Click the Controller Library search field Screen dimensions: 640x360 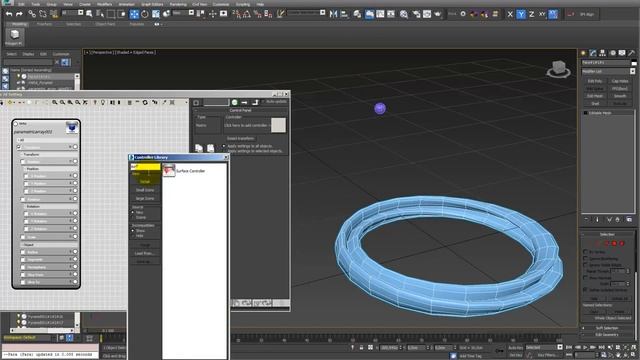pyautogui.click(x=145, y=167)
